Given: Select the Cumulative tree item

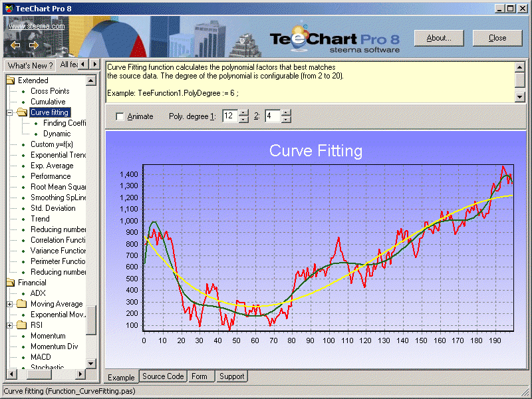Looking at the screenshot, I should pyautogui.click(x=48, y=102).
